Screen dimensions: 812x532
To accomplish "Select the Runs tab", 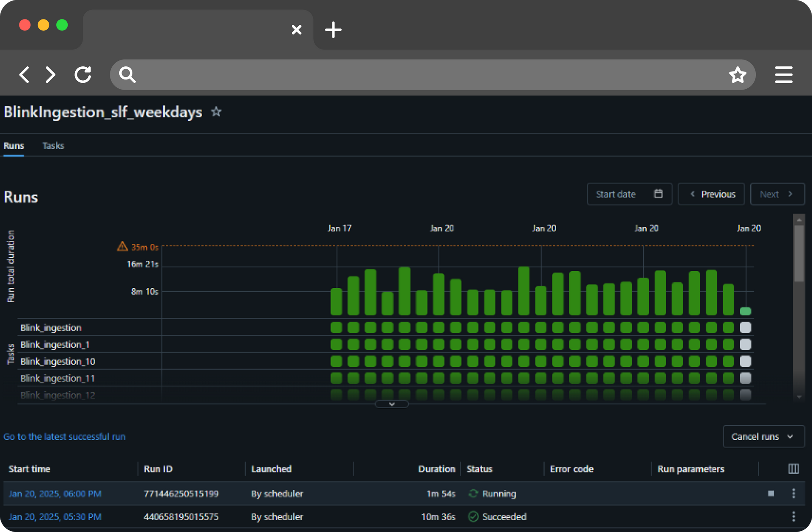I will pyautogui.click(x=13, y=145).
